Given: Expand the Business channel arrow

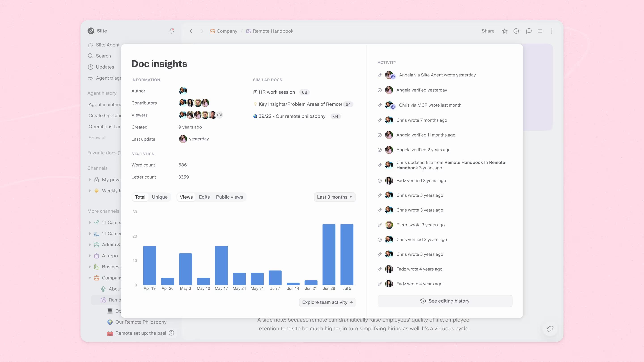Looking at the screenshot, I should [90, 267].
